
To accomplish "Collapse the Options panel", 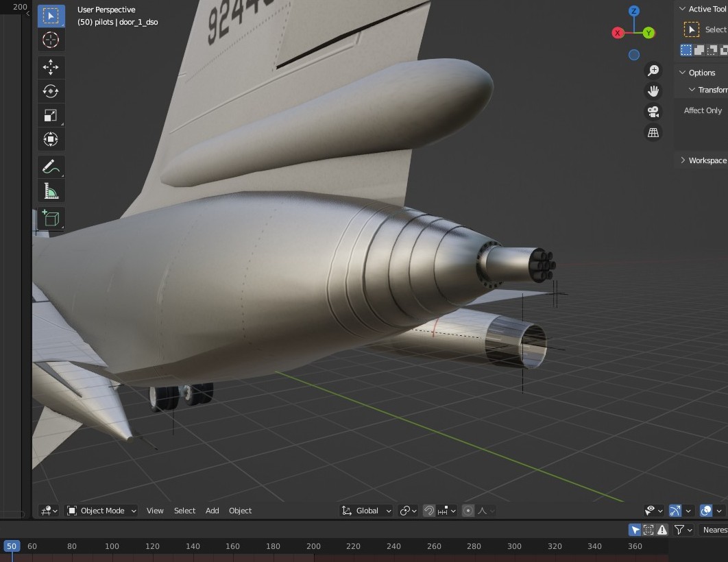I will tap(683, 73).
